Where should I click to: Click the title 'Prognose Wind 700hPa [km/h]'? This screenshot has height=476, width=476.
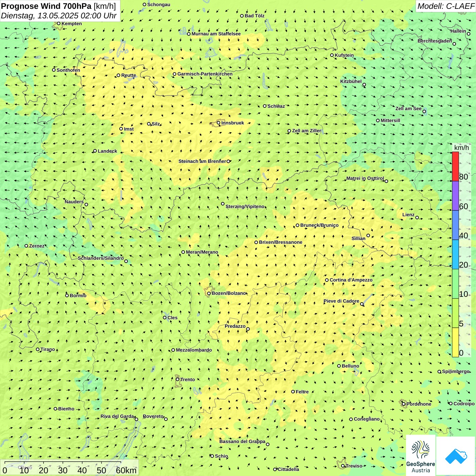[58, 6]
